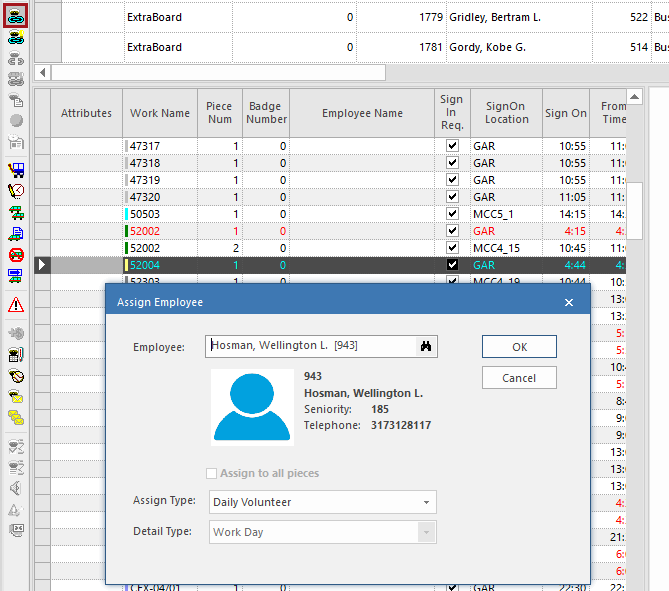Click the red prohibited bus icon
Viewport: 669px width, 591px height.
[x=16, y=255]
